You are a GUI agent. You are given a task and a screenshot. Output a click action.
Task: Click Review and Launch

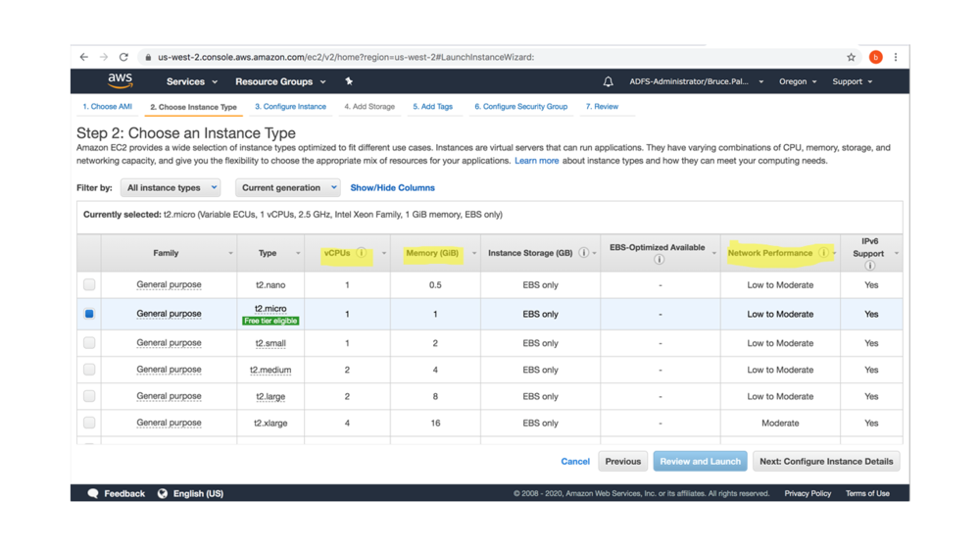click(700, 462)
